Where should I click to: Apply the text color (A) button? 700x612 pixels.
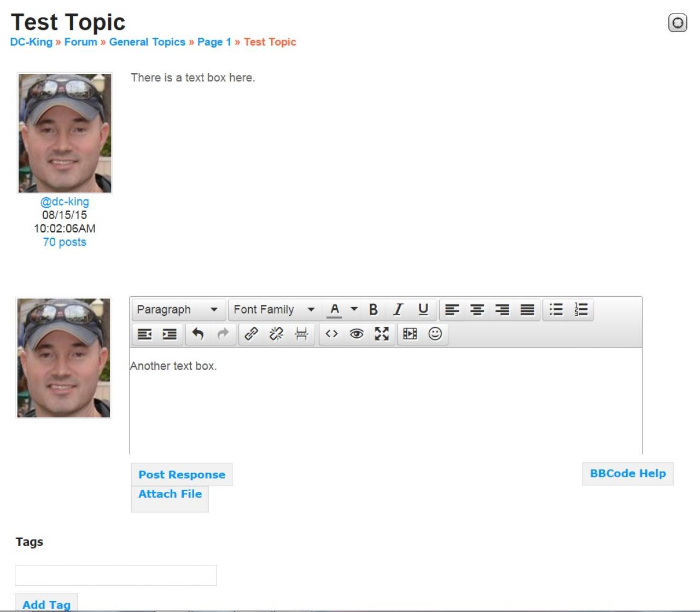point(335,310)
